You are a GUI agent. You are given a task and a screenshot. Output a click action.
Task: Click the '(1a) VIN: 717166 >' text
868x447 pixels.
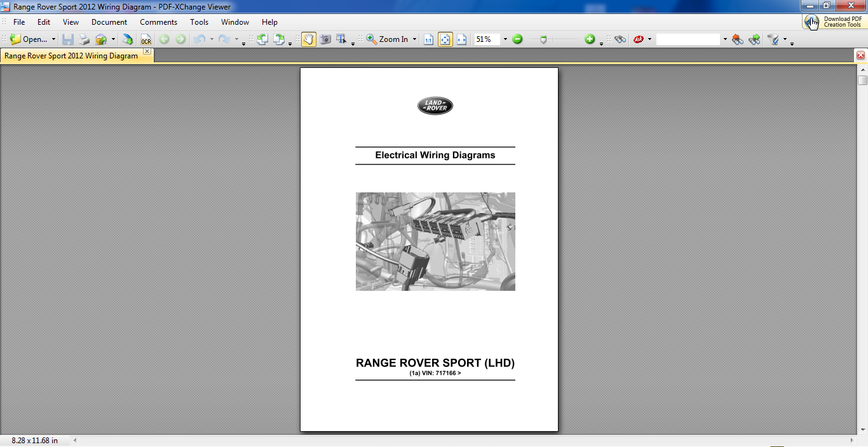(435, 373)
